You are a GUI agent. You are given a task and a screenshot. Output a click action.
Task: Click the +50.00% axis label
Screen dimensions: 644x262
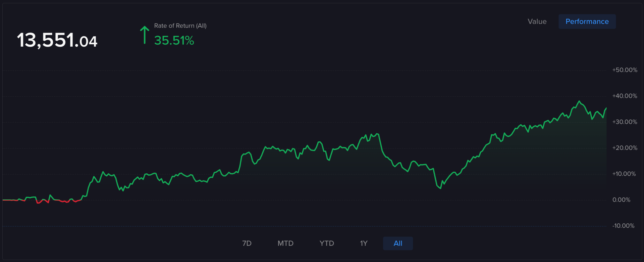(x=625, y=70)
